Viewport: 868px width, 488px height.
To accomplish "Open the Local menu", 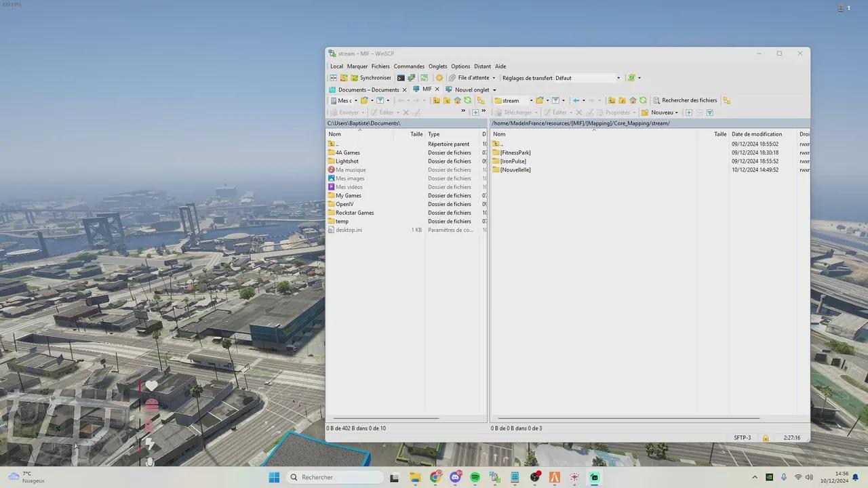I will (336, 66).
